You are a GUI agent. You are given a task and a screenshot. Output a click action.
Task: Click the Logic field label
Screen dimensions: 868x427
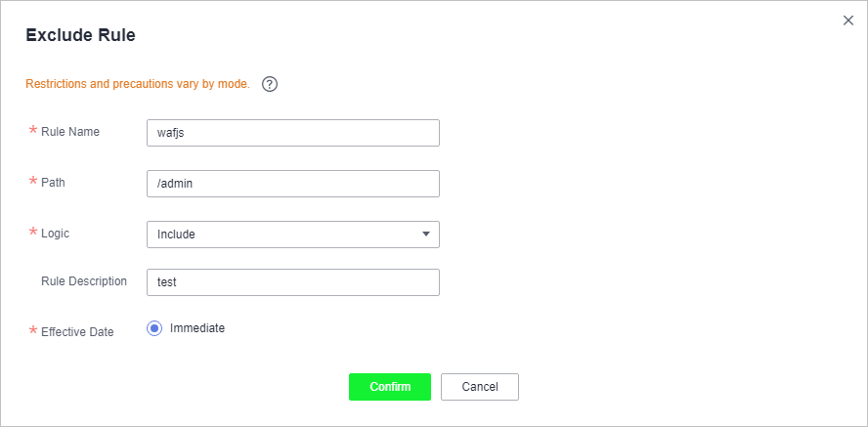(56, 234)
